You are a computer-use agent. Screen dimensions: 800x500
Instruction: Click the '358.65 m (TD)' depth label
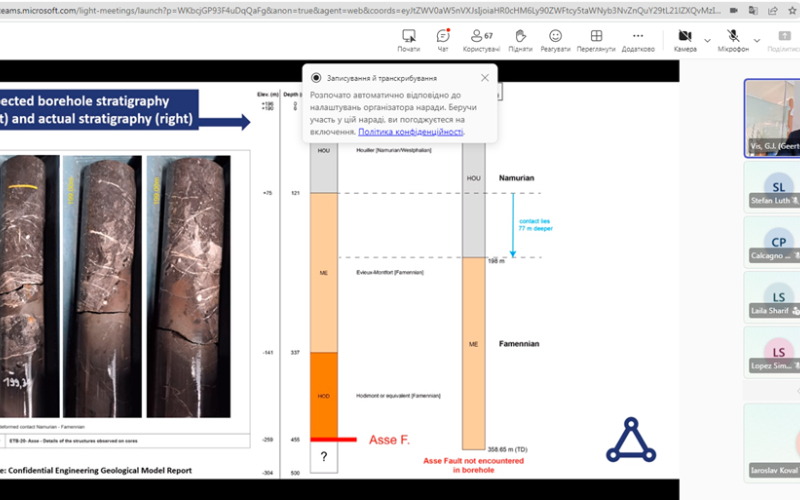(x=507, y=449)
